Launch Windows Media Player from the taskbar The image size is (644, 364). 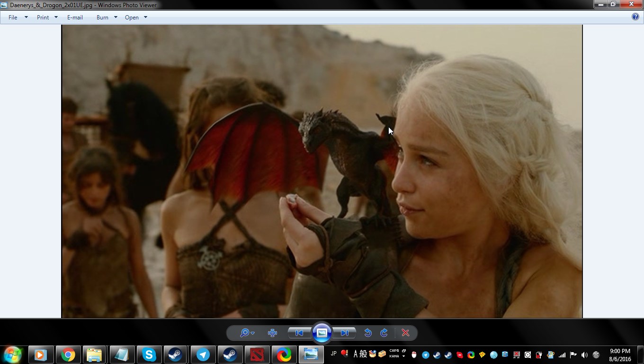point(40,355)
